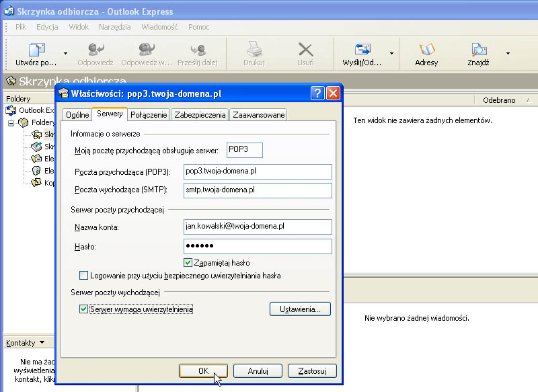Viewport: 538px width, 392px height.
Task: Open the Wyślij/Odbierz dropdown arrow
Action: tap(391, 54)
